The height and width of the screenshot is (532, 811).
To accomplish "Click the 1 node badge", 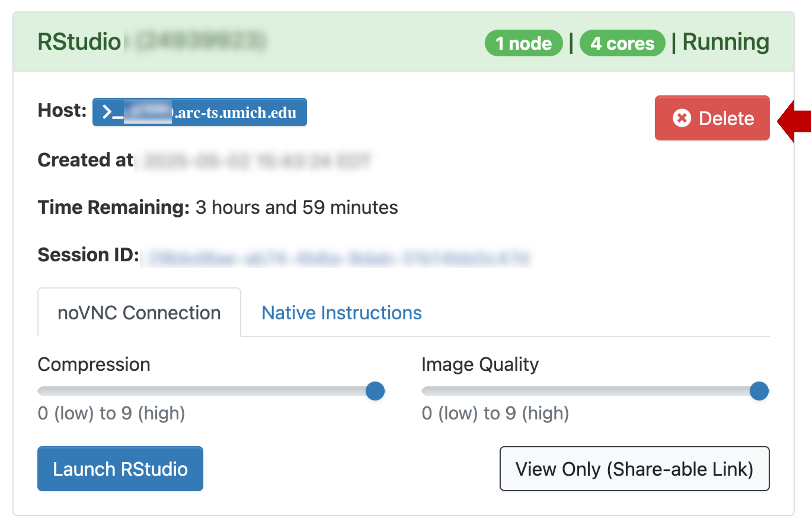I will [x=523, y=43].
